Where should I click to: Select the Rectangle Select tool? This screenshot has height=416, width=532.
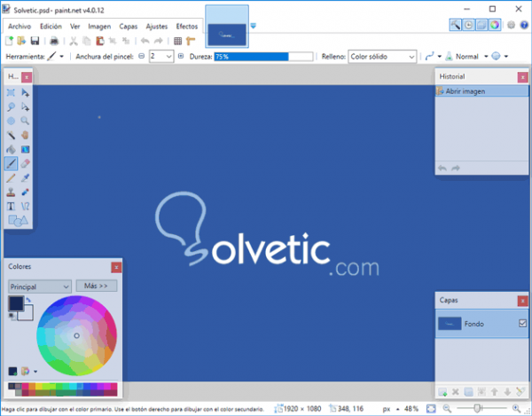[11, 92]
